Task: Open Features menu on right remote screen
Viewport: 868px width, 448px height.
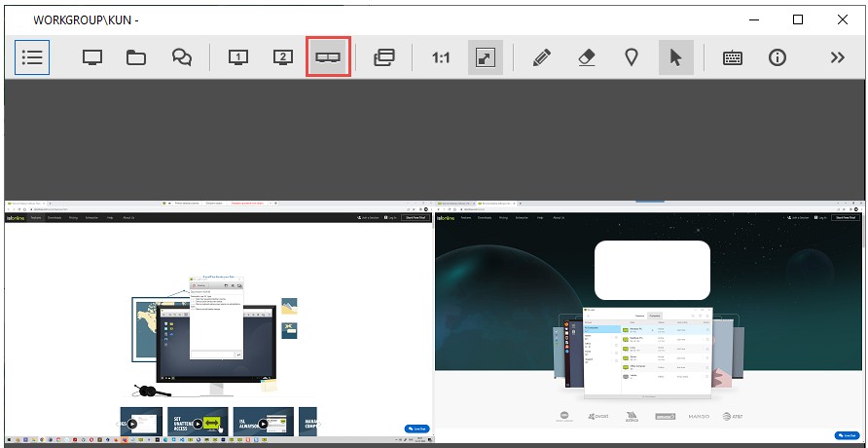Action: tap(466, 217)
